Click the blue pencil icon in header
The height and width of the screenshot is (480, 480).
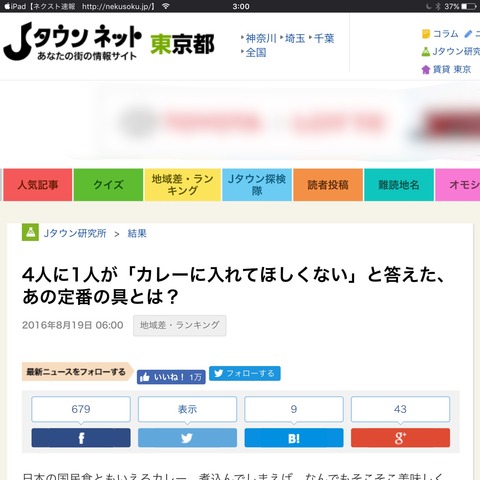click(468, 34)
